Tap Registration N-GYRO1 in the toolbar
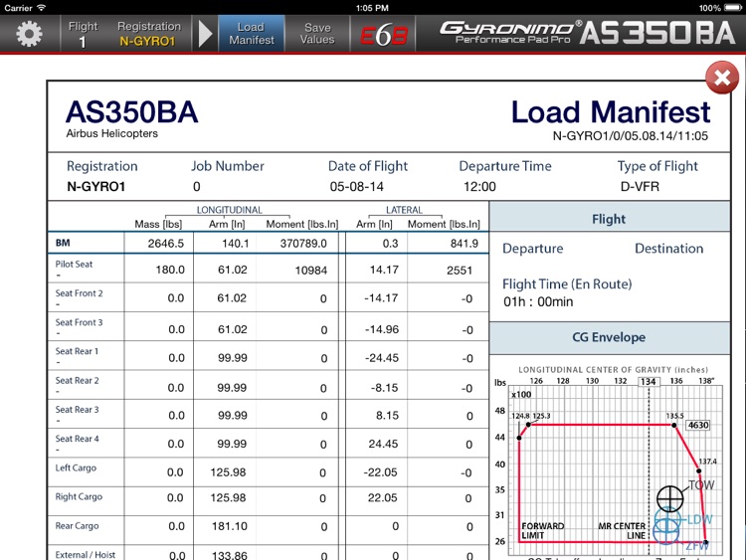The image size is (746, 560). coord(148,34)
